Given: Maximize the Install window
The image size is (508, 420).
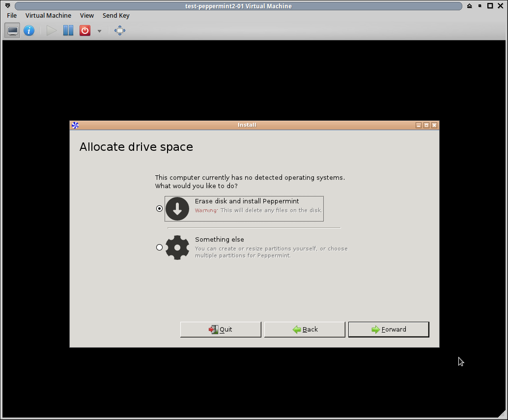Looking at the screenshot, I should 426,125.
